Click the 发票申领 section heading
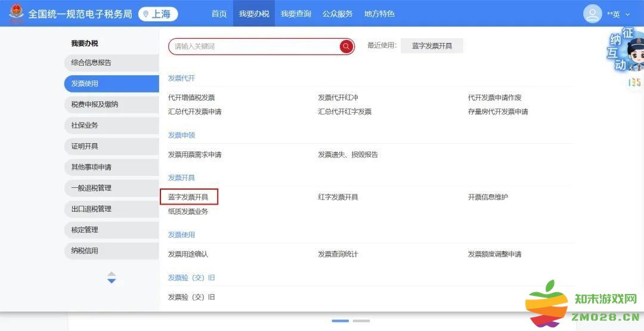The width and height of the screenshot is (644, 331). click(181, 135)
